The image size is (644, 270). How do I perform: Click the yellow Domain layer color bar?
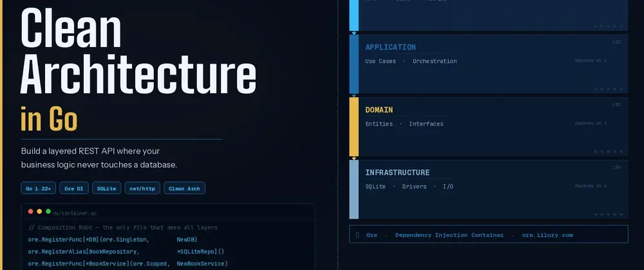[354, 127]
